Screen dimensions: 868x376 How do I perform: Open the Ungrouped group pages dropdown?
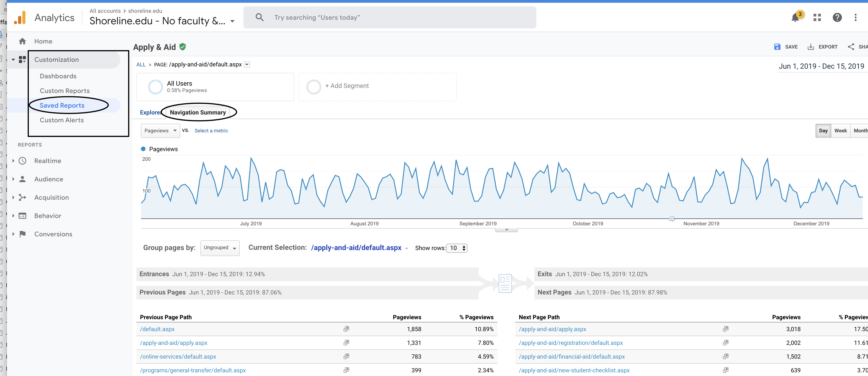click(220, 248)
